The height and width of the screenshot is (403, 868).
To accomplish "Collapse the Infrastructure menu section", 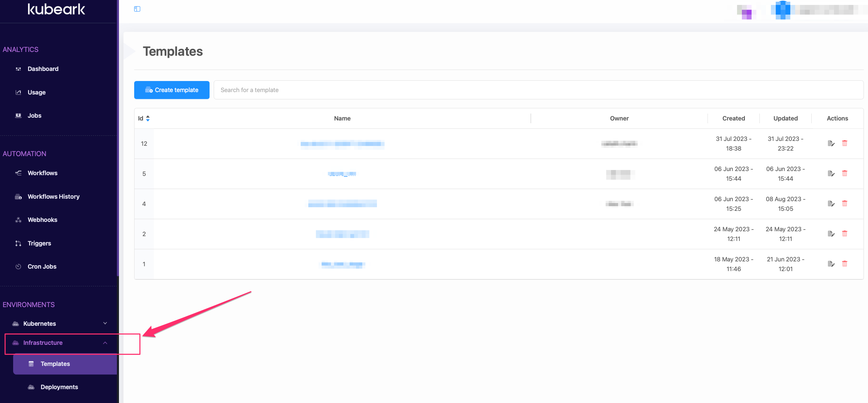I will (x=105, y=343).
